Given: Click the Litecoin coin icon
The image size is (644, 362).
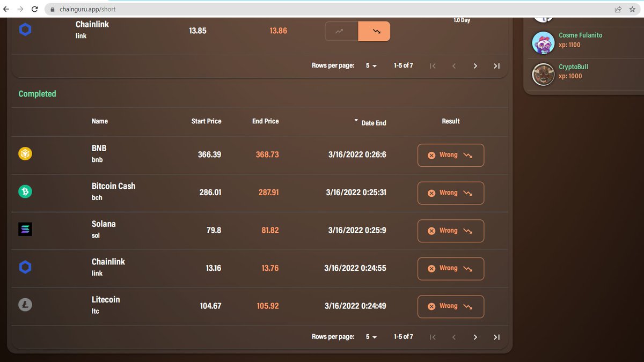Looking at the screenshot, I should pos(25,305).
